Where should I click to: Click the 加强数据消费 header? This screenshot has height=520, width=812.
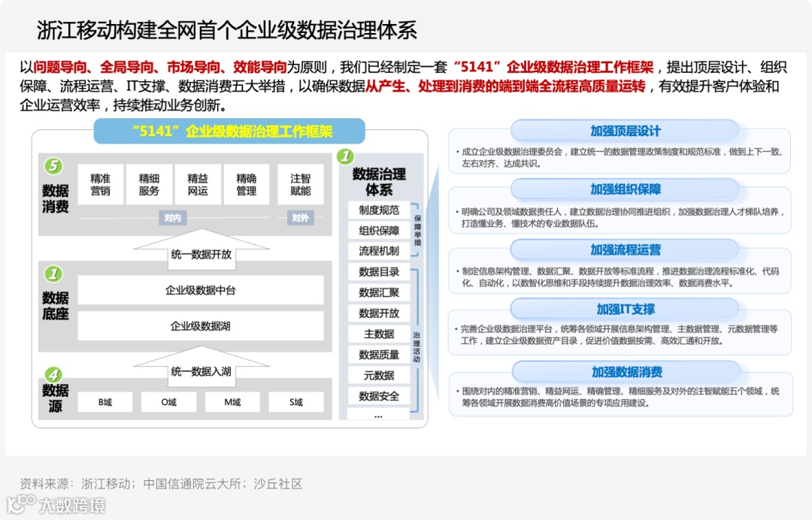pos(626,372)
